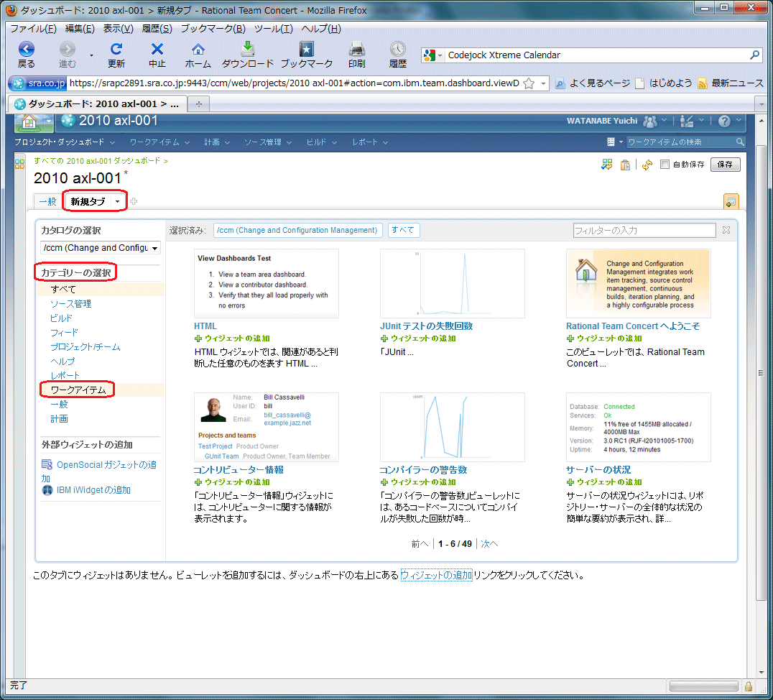Switch to the 一般 dashboard tab

coord(48,202)
